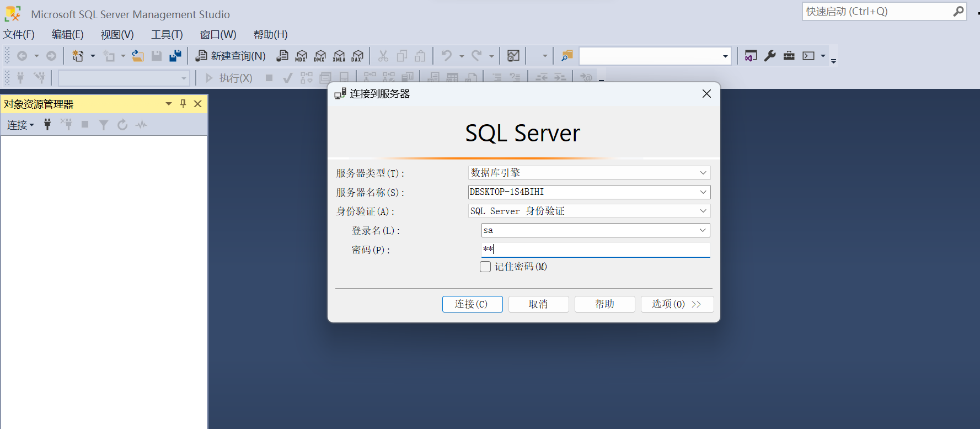Viewport: 980px width, 429px height.
Task: Click the search magnifier in Quick Launch
Action: (x=958, y=11)
